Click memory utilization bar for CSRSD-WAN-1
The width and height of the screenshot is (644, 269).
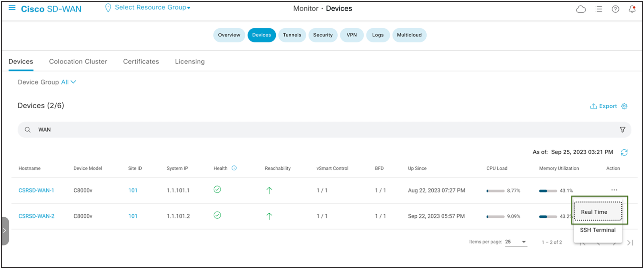click(x=548, y=191)
